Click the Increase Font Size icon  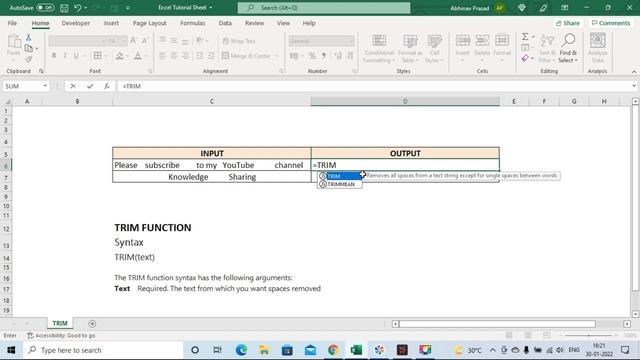133,40
